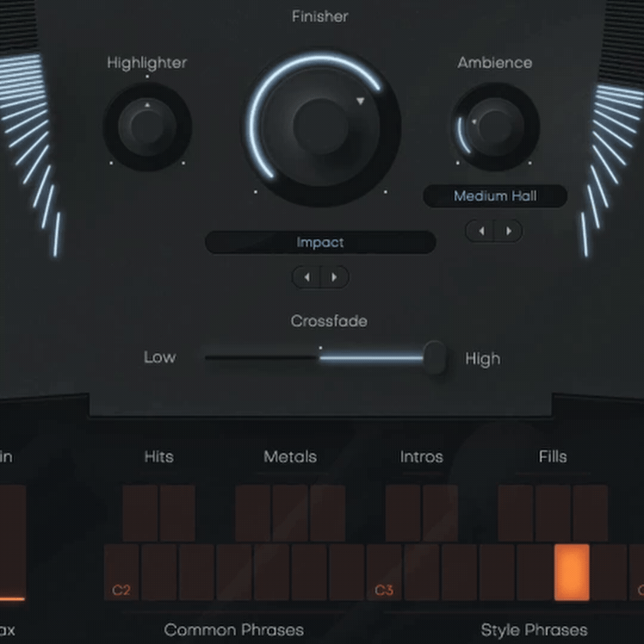Click the first black key under Hits
Viewport: 644px width, 644px height.
140,513
